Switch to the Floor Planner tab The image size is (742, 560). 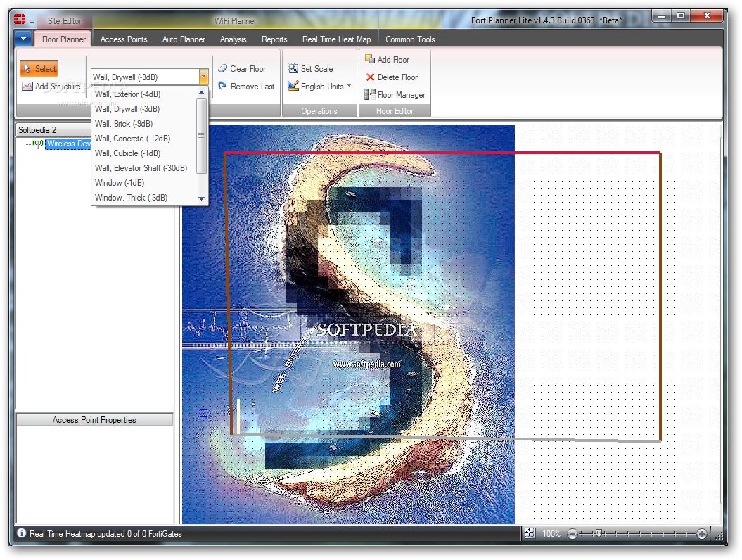pyautogui.click(x=63, y=39)
